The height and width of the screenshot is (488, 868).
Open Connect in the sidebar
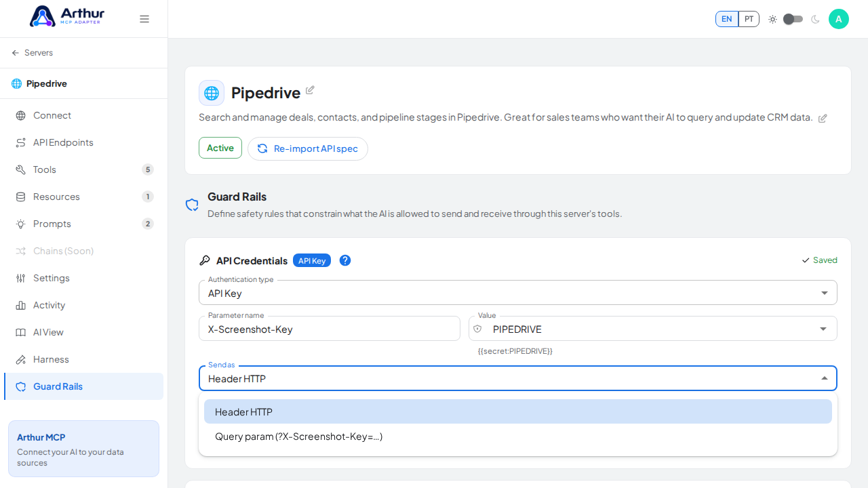pyautogui.click(x=83, y=115)
